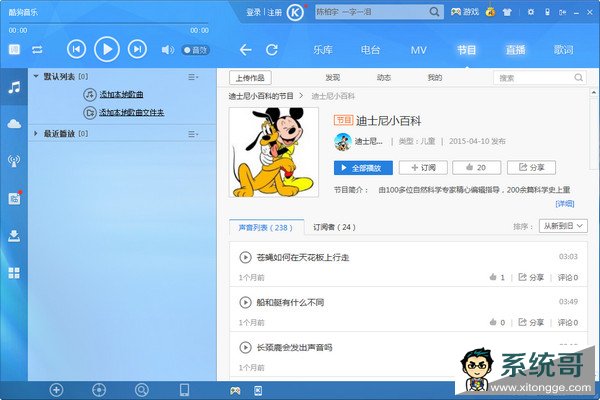Screen dimensions: 600x400
Task: Click 全部播放 play all button
Action: coord(363,168)
